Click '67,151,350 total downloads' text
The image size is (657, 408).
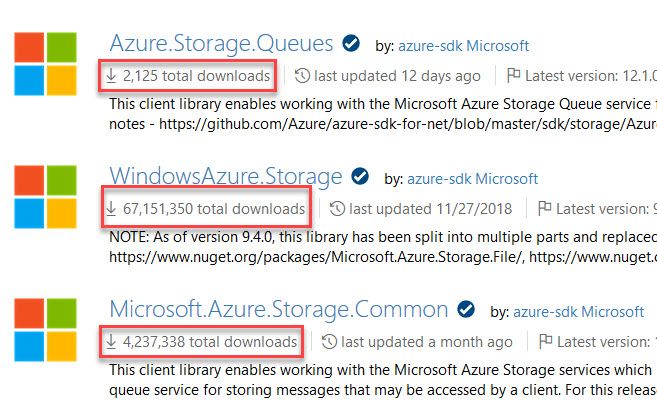[214, 208]
